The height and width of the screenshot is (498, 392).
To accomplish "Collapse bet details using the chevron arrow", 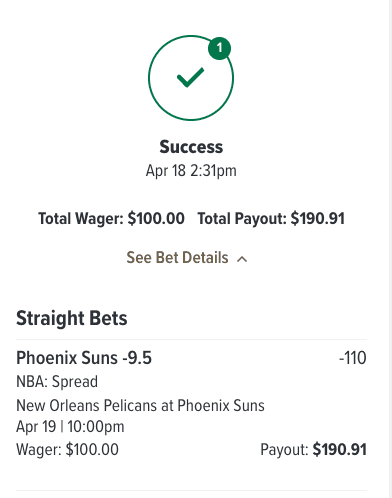I will (x=242, y=259).
